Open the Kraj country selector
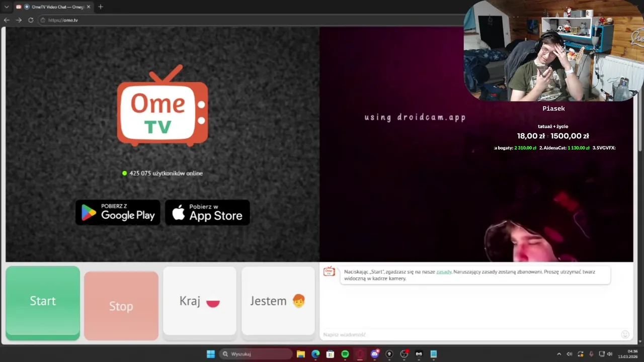 [x=200, y=301]
